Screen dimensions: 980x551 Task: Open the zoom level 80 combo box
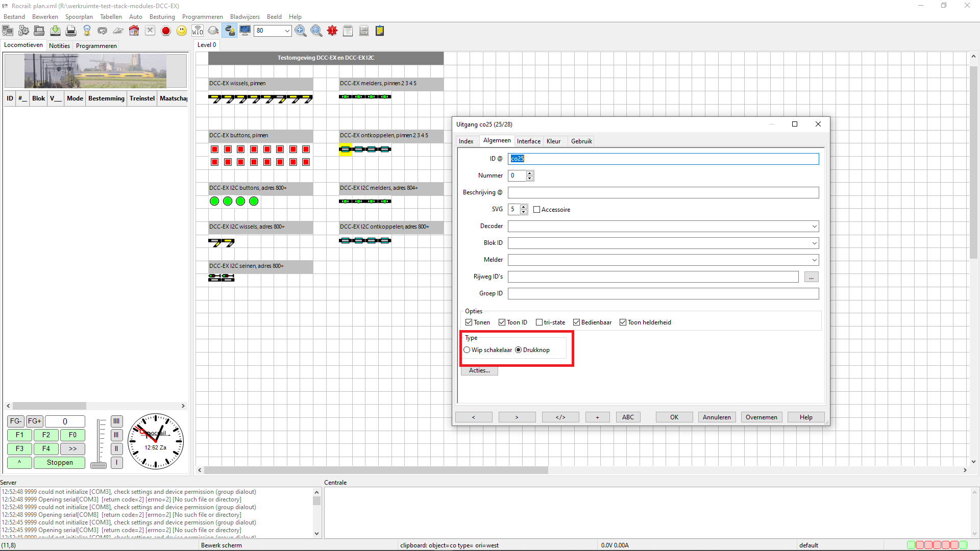[x=287, y=31]
